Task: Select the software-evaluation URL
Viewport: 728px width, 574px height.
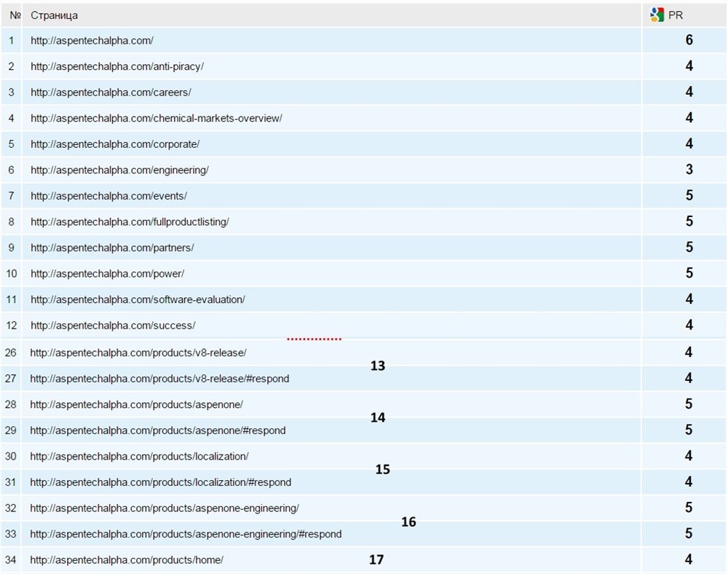Action: [x=138, y=299]
